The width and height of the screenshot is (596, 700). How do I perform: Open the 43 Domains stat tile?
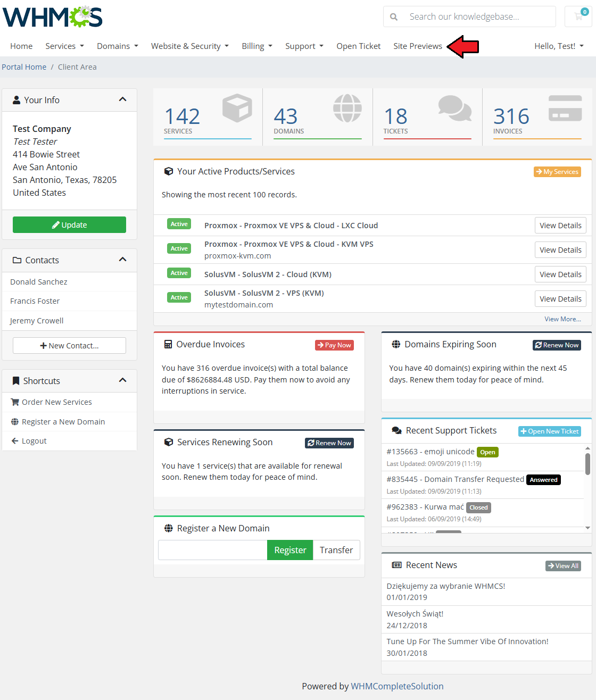coord(318,117)
